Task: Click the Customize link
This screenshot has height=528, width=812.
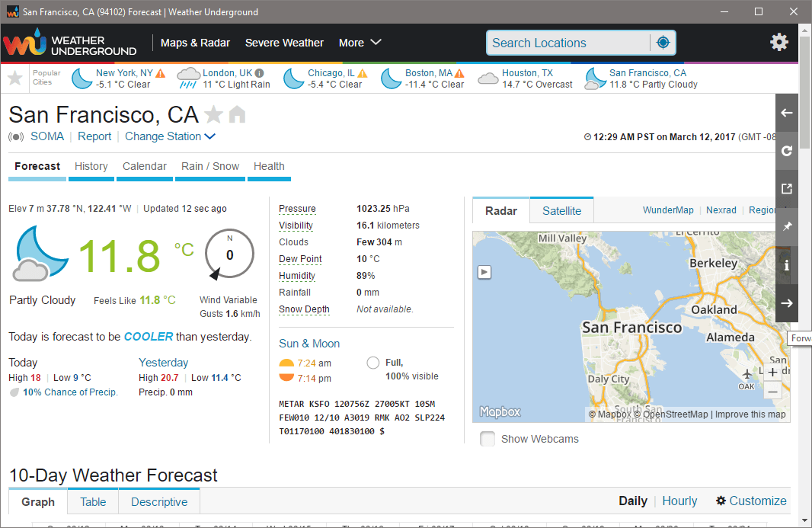Action: pos(751,501)
